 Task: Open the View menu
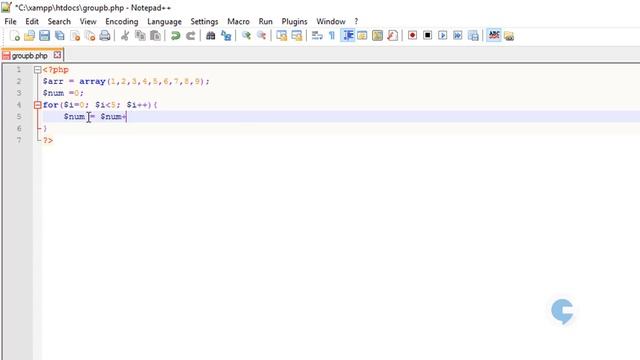click(x=88, y=22)
